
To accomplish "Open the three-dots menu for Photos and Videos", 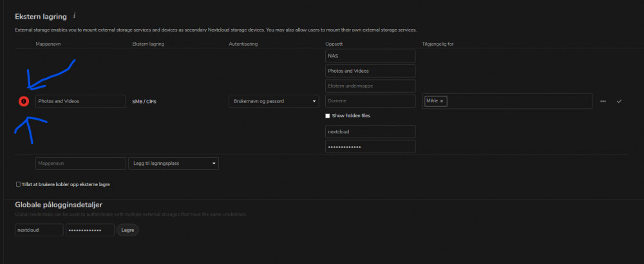I will tap(603, 101).
